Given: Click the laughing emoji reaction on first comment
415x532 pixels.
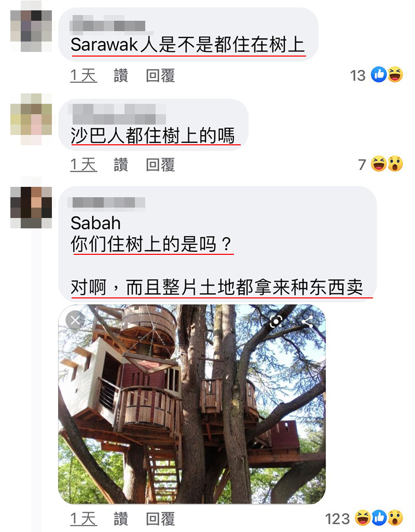Looking at the screenshot, I should pyautogui.click(x=395, y=75).
